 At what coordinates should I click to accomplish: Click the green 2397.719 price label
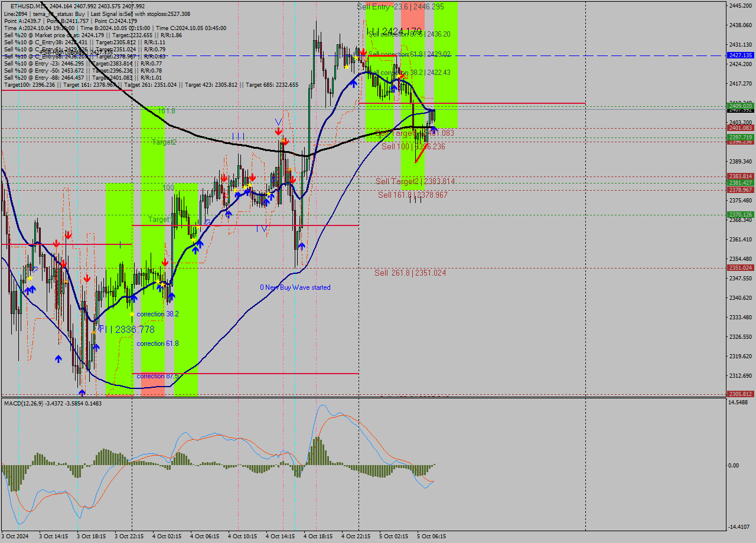740,137
